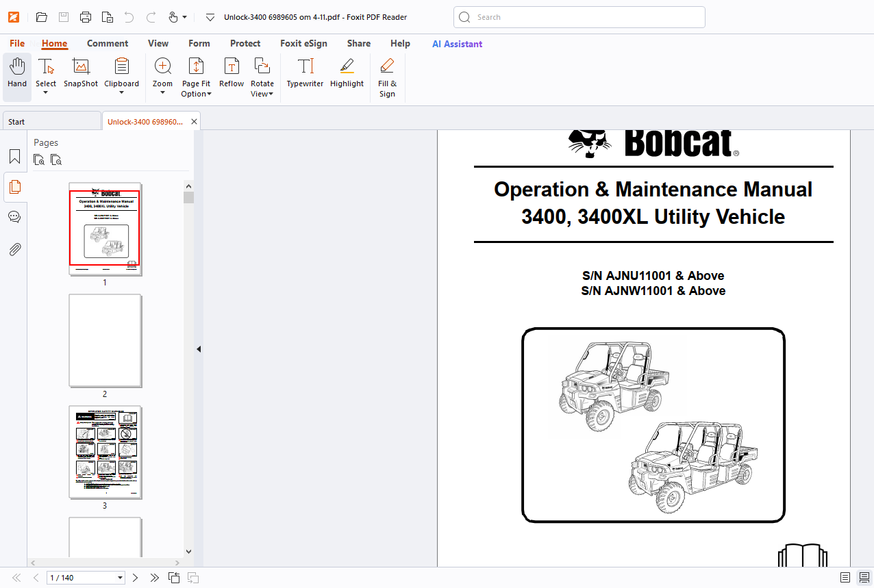Screen dimensions: 874x588
Task: Click the Save icon in quick access toolbar
Action: [63, 17]
